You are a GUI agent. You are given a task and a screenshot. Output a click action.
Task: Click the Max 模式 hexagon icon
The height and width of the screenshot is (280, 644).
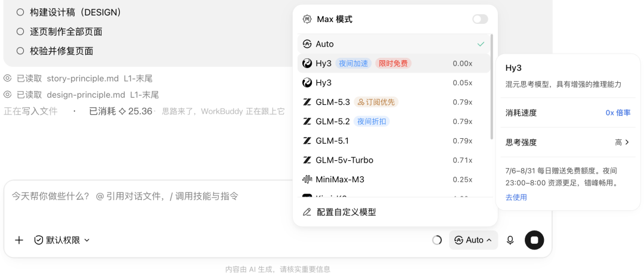pos(307,19)
